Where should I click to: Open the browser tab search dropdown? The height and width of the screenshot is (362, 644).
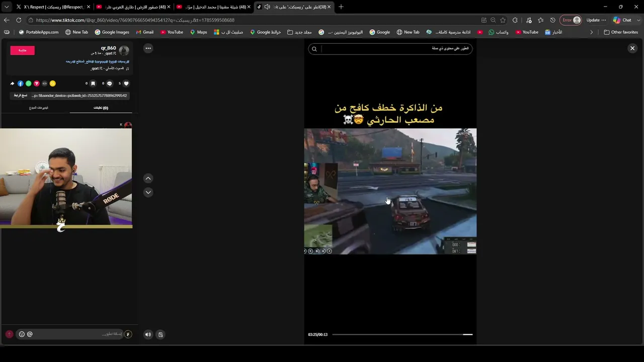click(7, 7)
